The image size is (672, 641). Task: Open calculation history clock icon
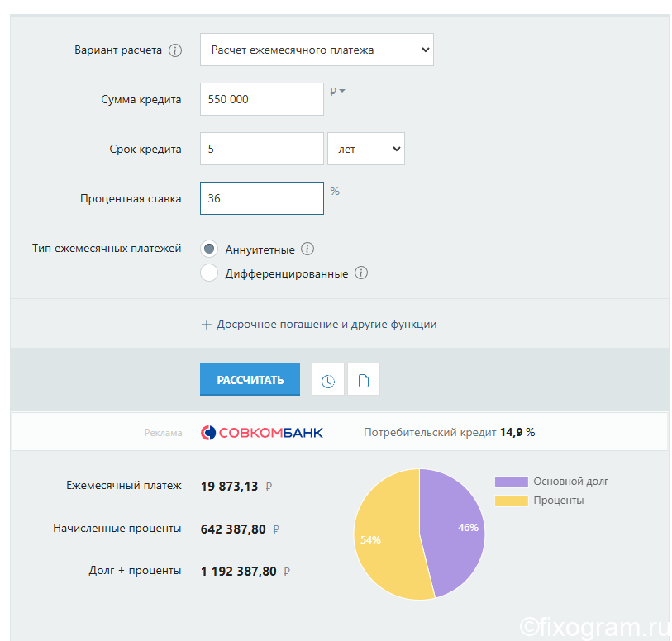tap(328, 380)
